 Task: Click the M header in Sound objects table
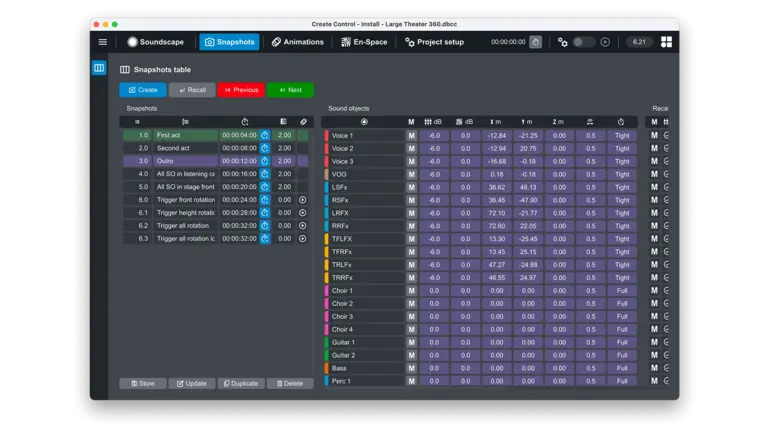click(411, 122)
